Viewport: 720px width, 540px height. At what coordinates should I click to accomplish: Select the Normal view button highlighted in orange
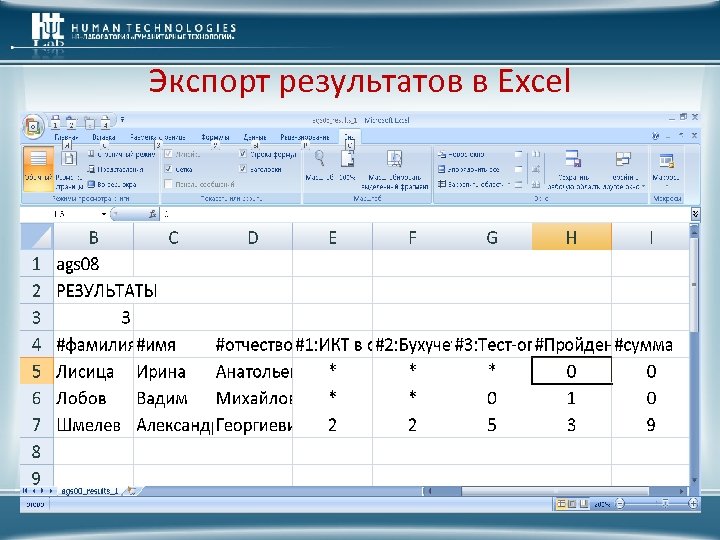[38, 169]
